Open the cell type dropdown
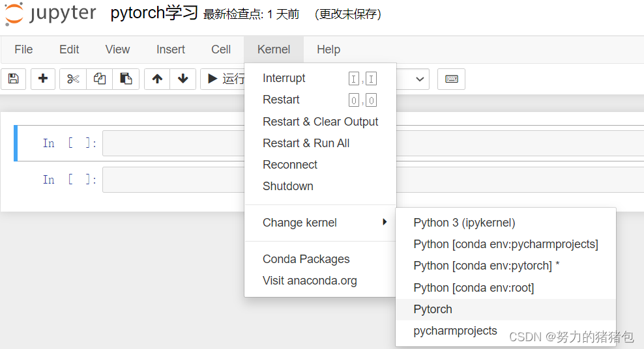Viewport: 644px width, 349px height. pyautogui.click(x=413, y=79)
